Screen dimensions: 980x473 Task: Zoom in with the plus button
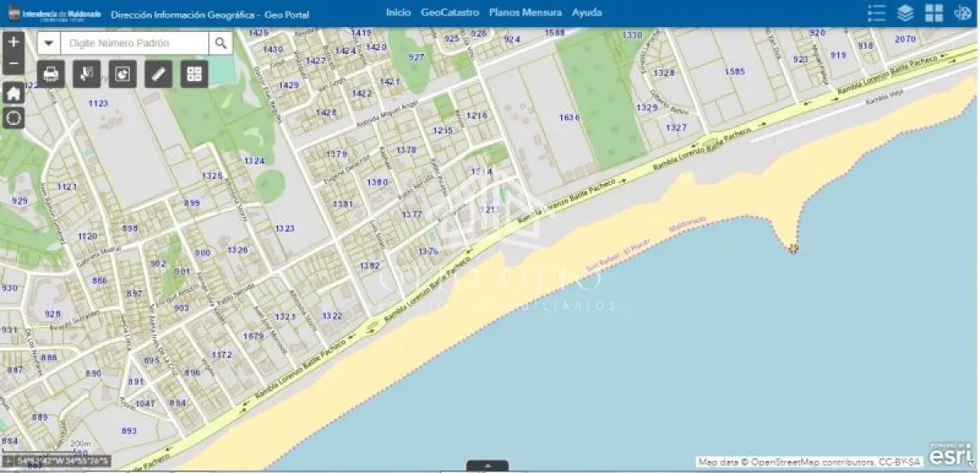coord(13,42)
